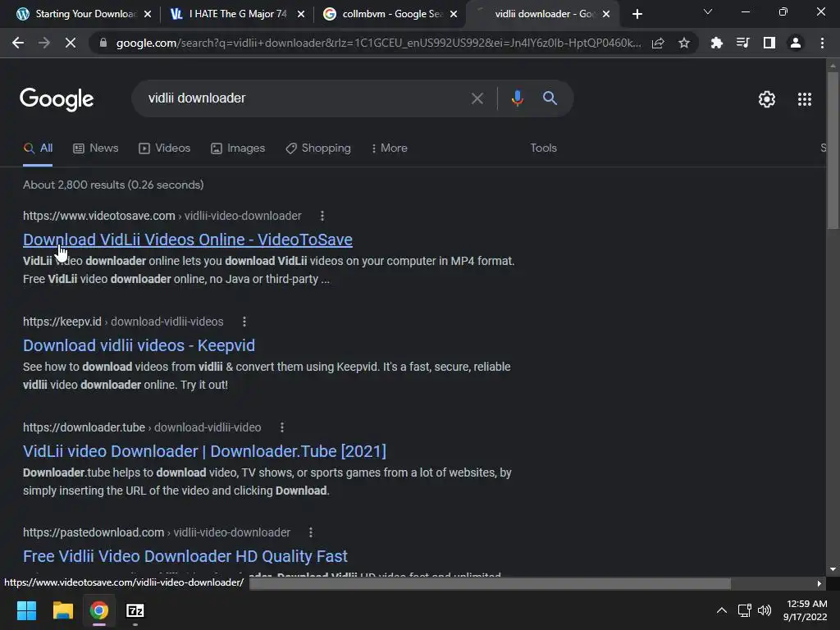Start voice search with the microphone

[x=517, y=98]
